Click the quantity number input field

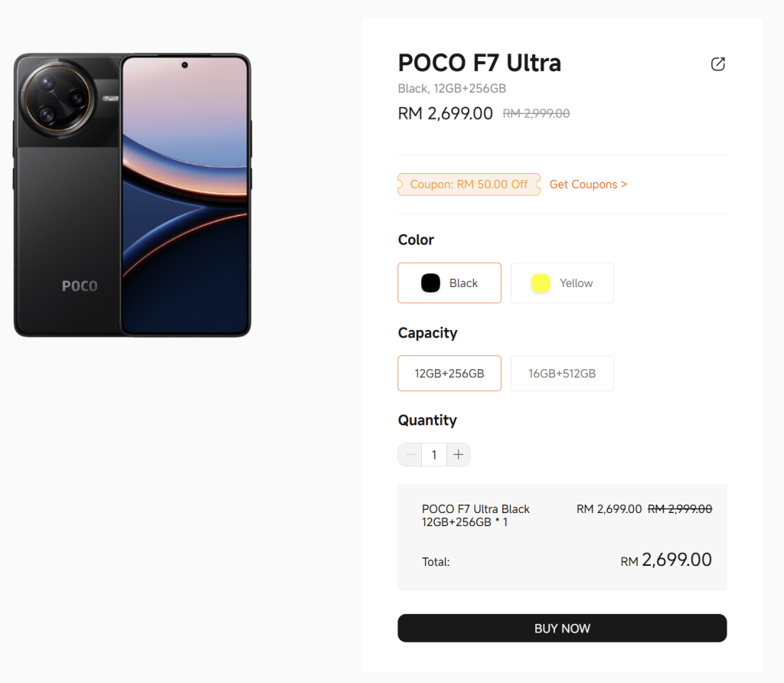pyautogui.click(x=434, y=455)
